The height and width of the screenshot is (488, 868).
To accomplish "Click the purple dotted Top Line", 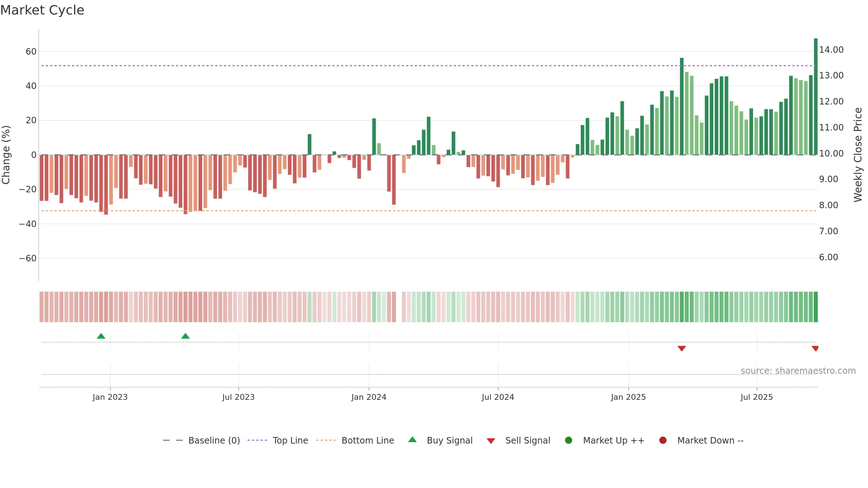I will pos(429,65).
